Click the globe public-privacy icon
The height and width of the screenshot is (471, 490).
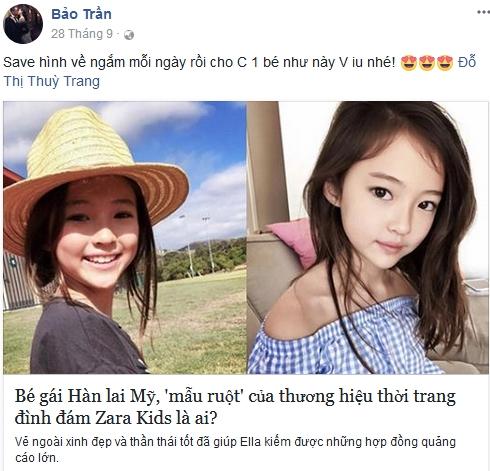click(x=129, y=35)
